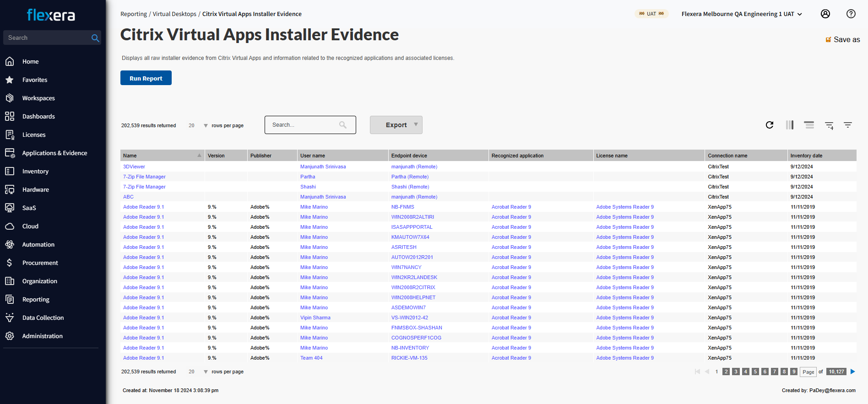Image resolution: width=868 pixels, height=404 pixels.
Task: Open Vipin Sharma user link
Action: [315, 318]
